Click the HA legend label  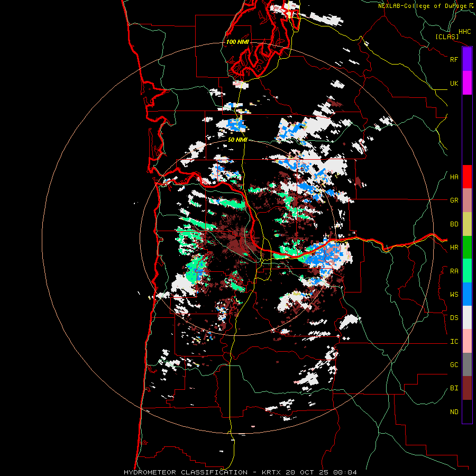(x=454, y=177)
